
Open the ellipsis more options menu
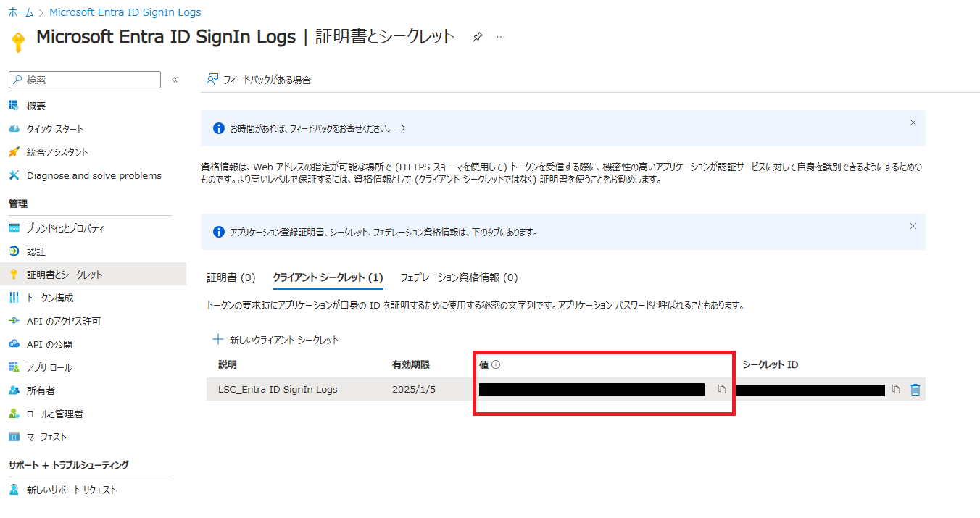[x=501, y=37]
